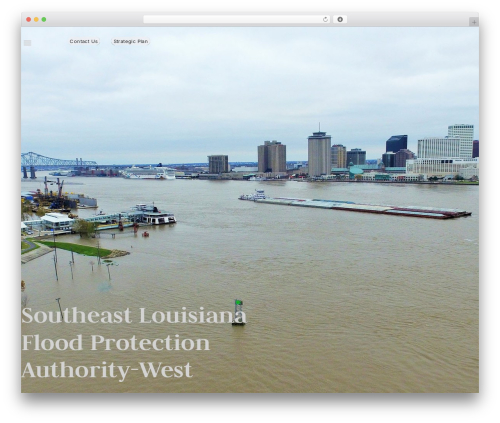Screen dimensions: 500x423
Task: Open the downloads icon beside the address bar
Action: [340, 20]
